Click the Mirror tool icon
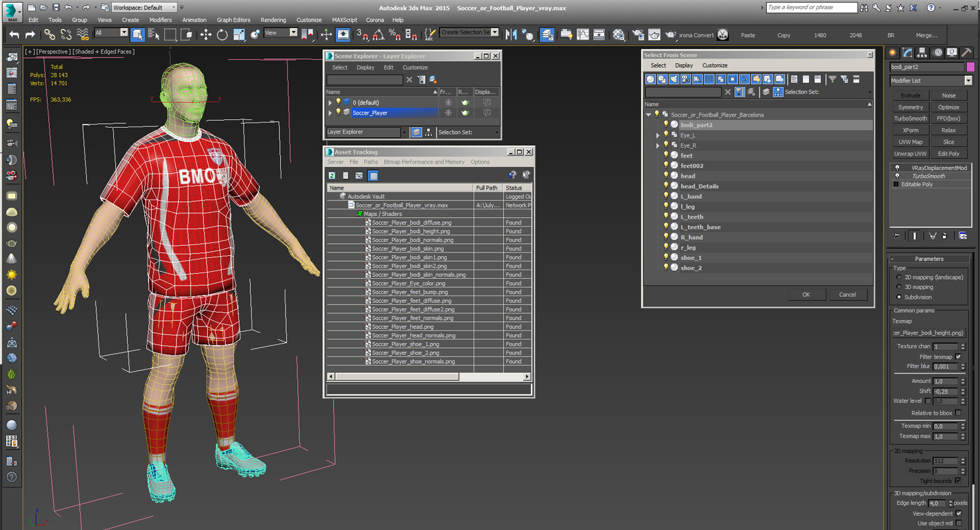The height and width of the screenshot is (530, 980). point(511,34)
